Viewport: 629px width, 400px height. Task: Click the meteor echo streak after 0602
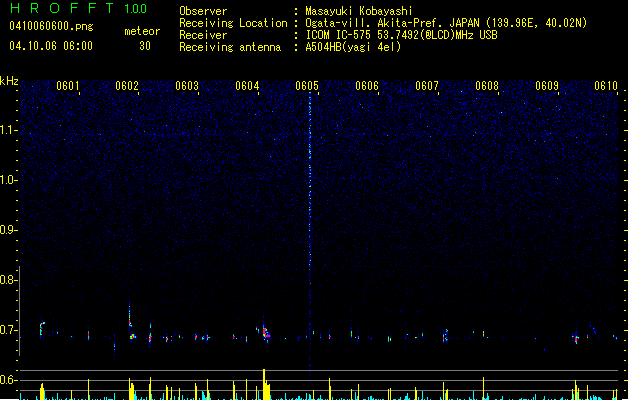click(130, 315)
